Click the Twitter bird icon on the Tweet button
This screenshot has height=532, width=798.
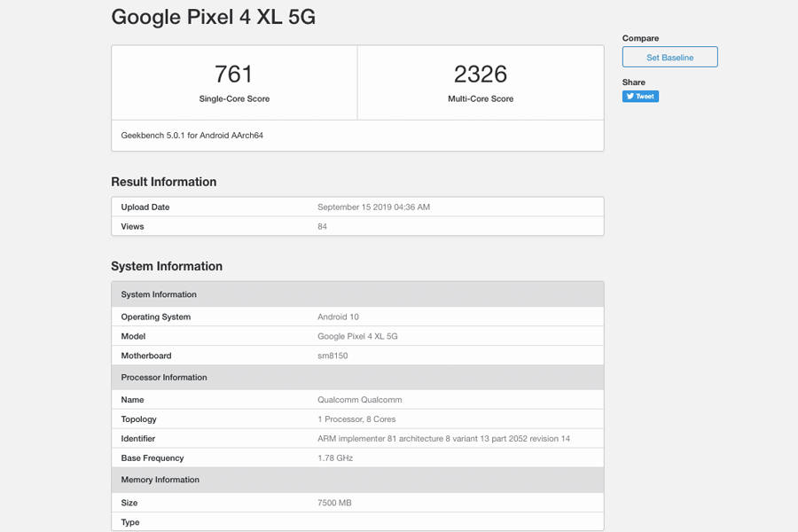(x=630, y=96)
